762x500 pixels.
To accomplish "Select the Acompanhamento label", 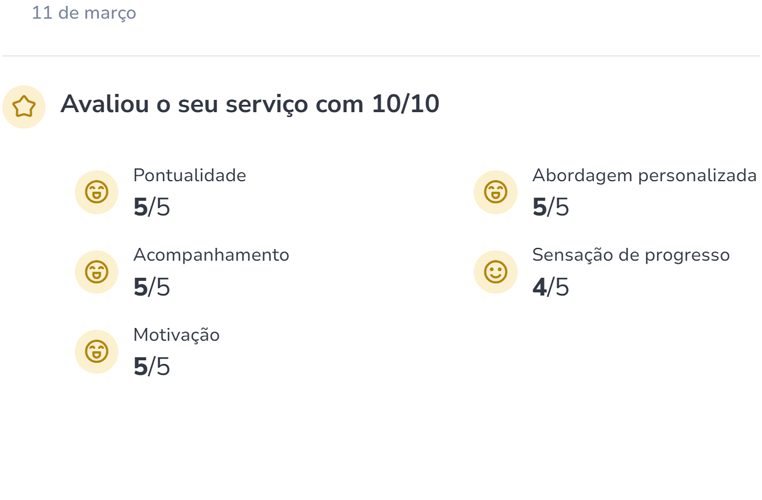I will [211, 255].
